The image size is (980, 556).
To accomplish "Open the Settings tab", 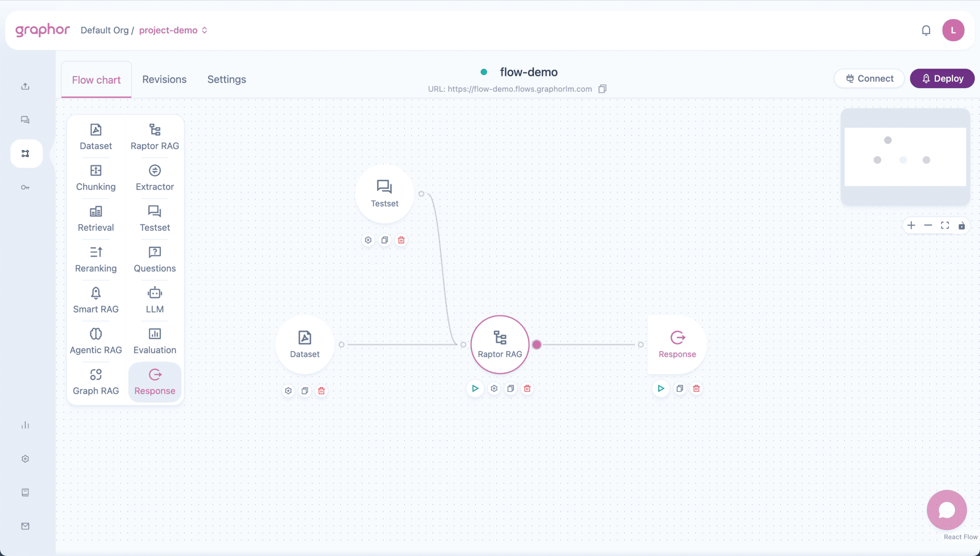I will pyautogui.click(x=226, y=79).
